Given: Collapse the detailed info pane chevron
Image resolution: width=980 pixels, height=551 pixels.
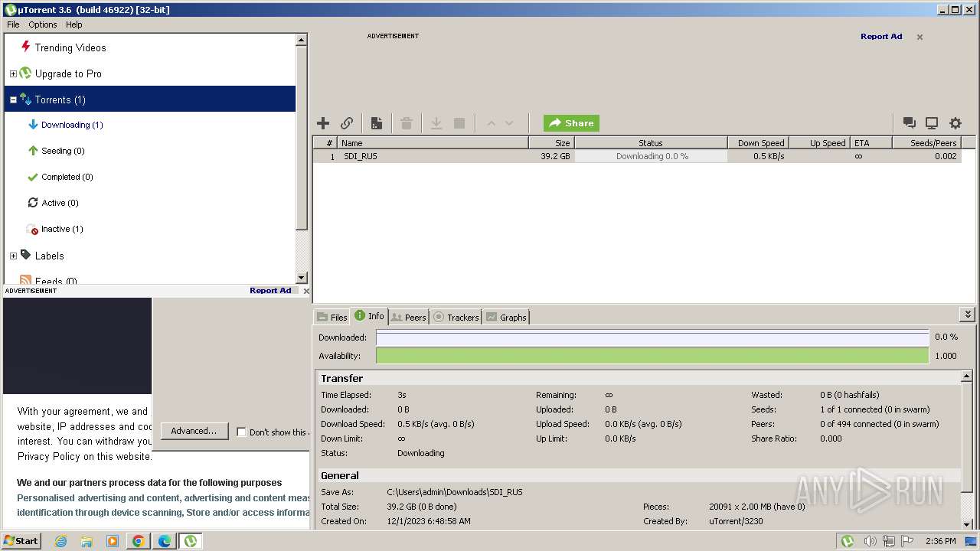Looking at the screenshot, I should tap(968, 315).
